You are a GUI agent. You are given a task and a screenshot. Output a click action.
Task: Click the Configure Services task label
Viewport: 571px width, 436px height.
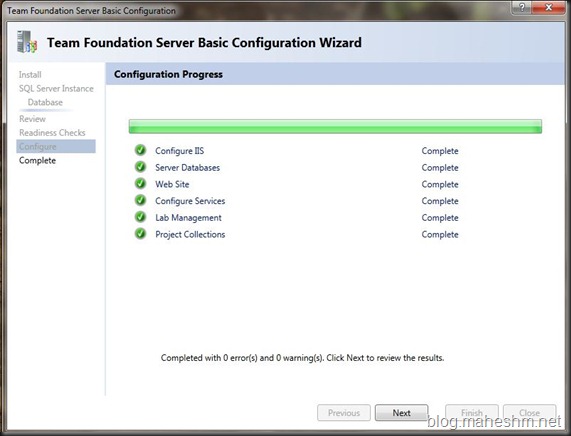click(190, 201)
